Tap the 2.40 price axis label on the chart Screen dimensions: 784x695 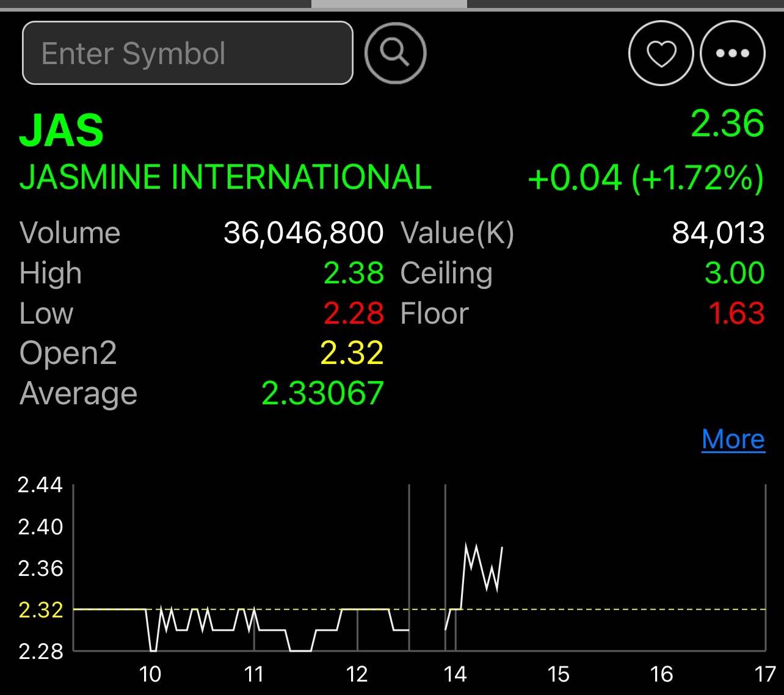click(40, 526)
